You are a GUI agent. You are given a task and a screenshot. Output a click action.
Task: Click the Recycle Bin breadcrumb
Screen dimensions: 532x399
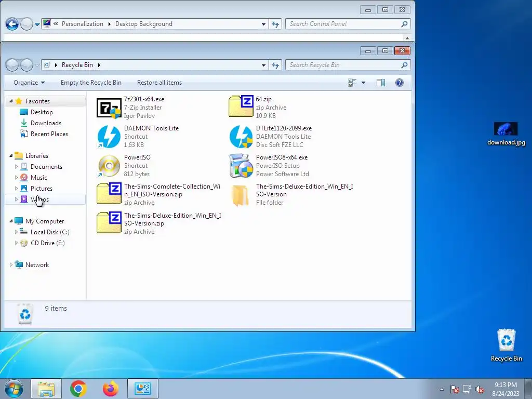click(x=77, y=65)
